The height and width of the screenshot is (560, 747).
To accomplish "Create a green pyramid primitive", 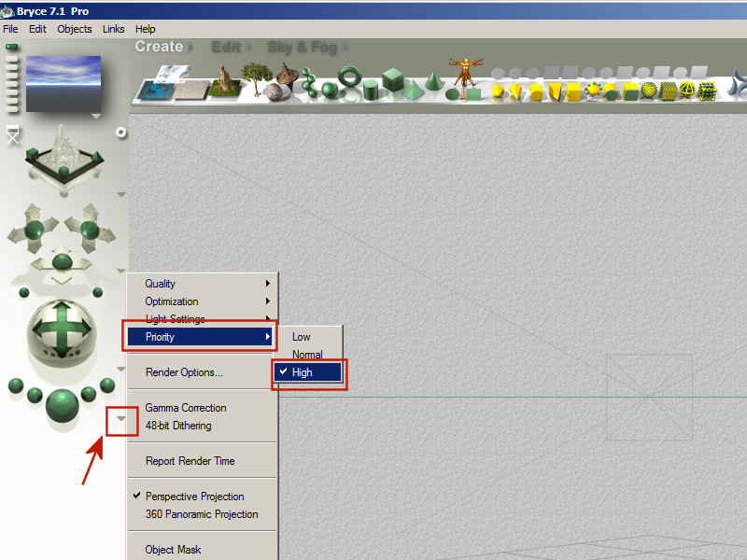I will (413, 90).
